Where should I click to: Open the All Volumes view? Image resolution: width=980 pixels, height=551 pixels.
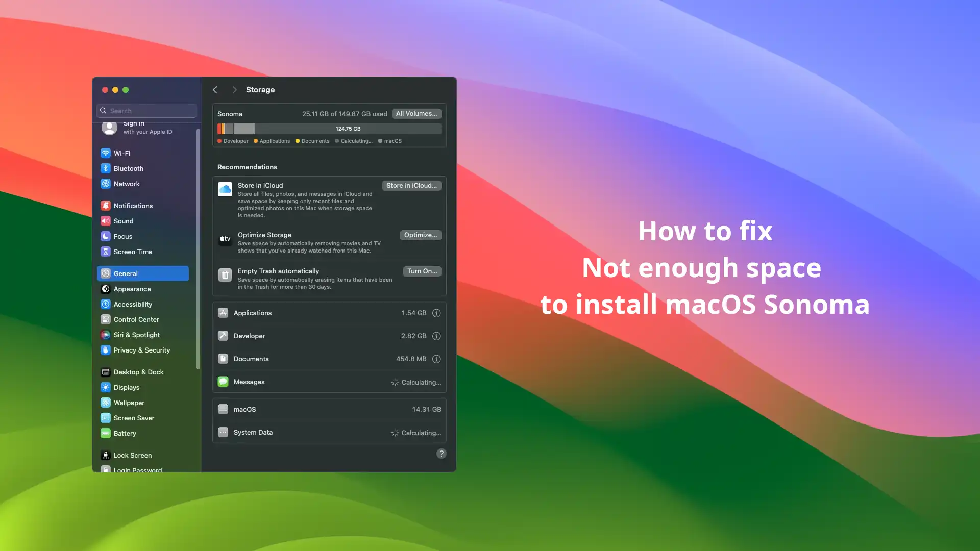[x=416, y=113]
